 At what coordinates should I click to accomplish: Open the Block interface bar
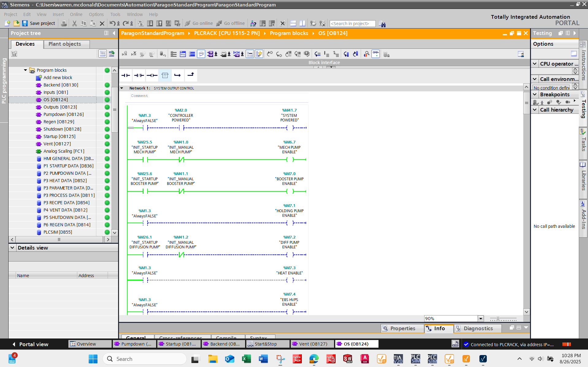click(324, 63)
